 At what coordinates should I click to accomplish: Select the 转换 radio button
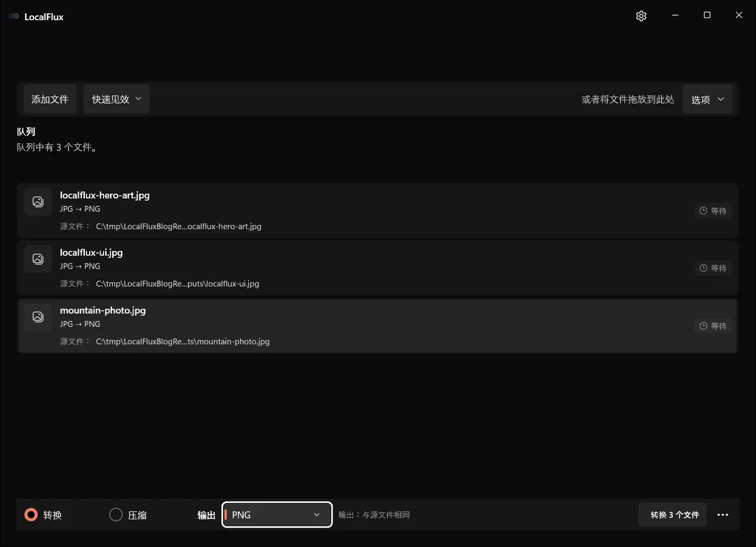pos(31,515)
